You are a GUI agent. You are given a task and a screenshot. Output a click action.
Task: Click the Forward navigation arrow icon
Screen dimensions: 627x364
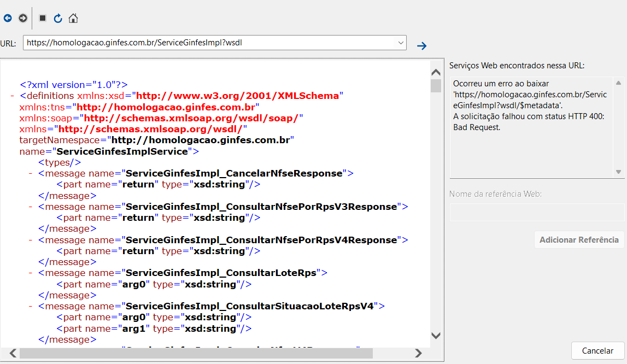click(23, 18)
